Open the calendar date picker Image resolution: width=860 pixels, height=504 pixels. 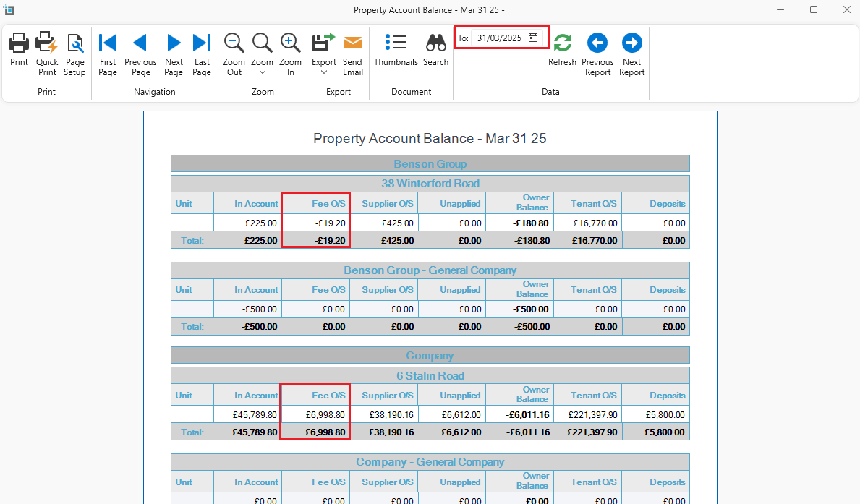pos(533,38)
